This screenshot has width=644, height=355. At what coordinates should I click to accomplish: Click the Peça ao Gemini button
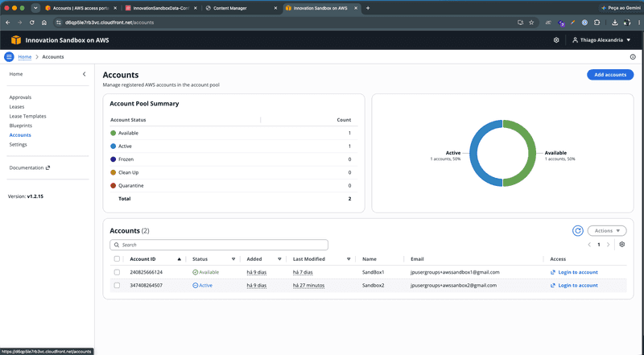621,8
